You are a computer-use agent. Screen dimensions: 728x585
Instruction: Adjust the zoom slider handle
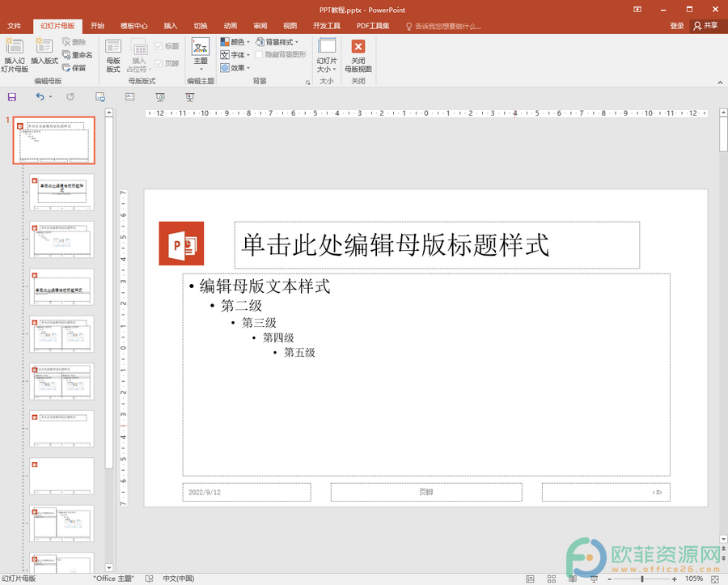[x=642, y=579]
